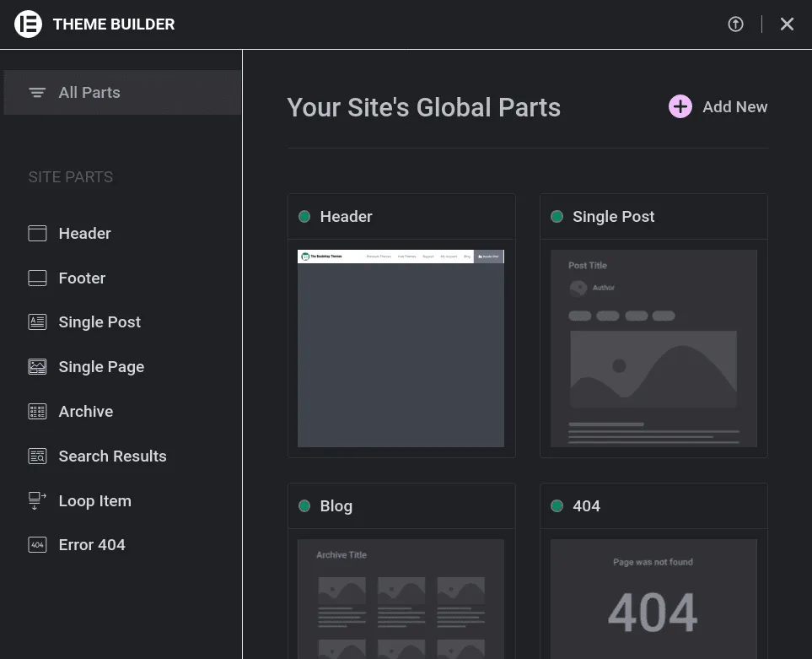Viewport: 812px width, 659px height.
Task: Close the Theme Builder panel
Action: [787, 24]
